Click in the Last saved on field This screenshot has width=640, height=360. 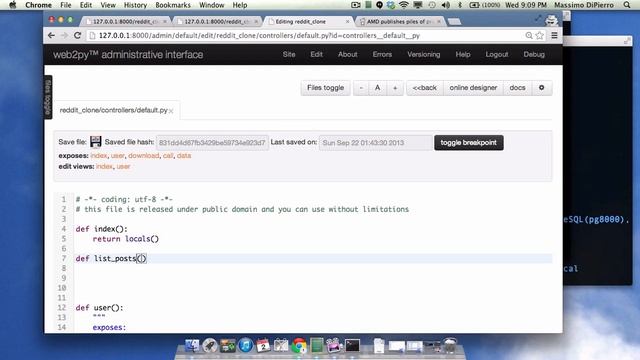[x=376, y=142]
